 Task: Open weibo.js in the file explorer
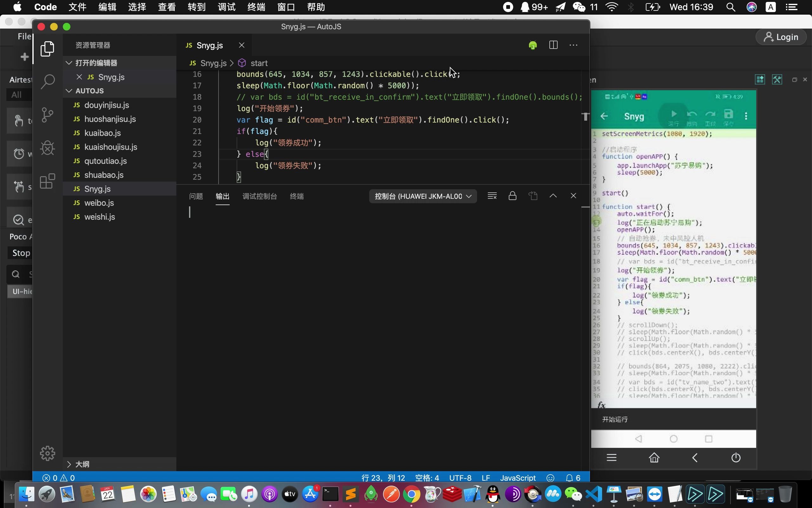pyautogui.click(x=120, y=203)
